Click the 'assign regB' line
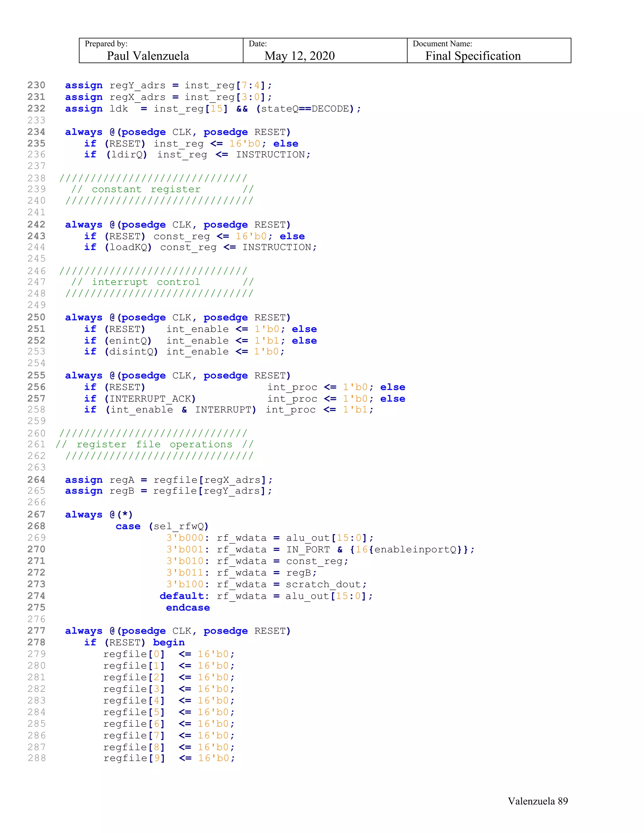 tap(169, 491)
